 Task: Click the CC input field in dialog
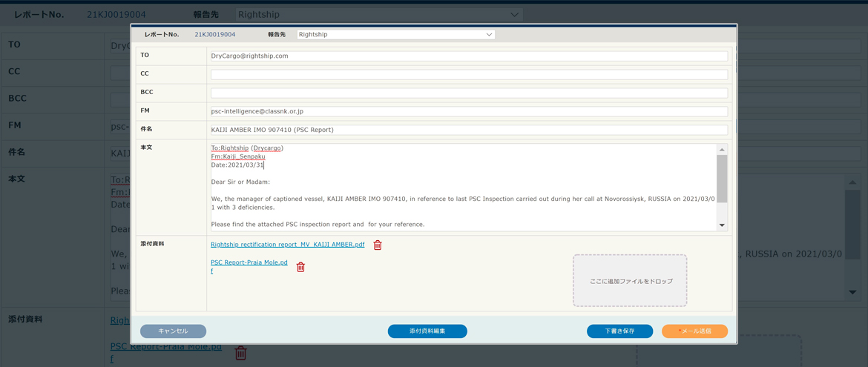[469, 74]
